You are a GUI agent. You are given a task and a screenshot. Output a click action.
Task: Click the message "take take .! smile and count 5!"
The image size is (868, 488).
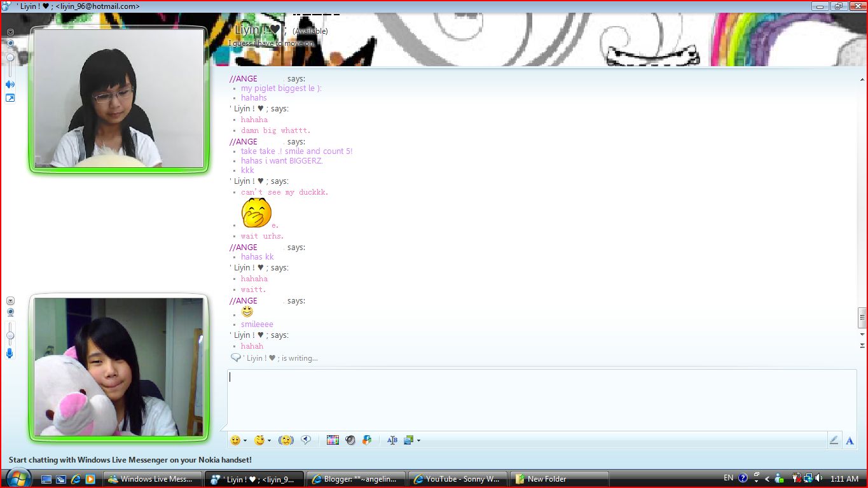pos(296,151)
